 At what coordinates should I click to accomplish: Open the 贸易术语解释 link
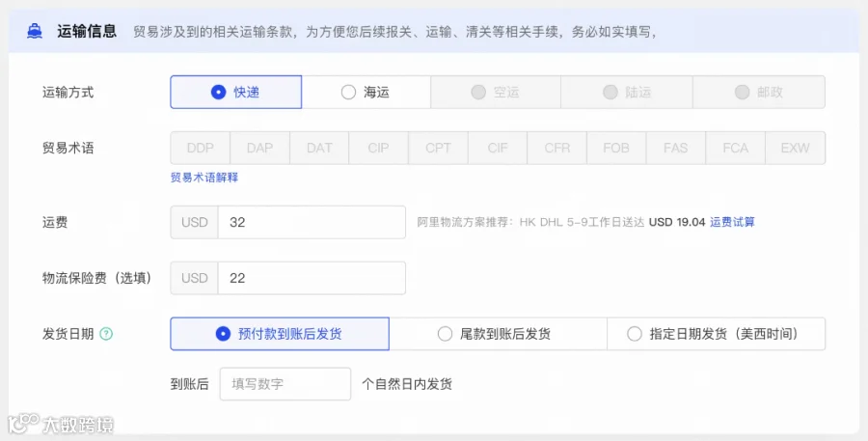(x=204, y=178)
